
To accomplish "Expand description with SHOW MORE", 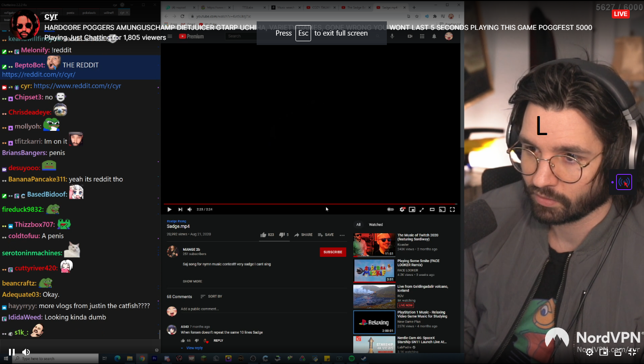I will click(x=192, y=282).
